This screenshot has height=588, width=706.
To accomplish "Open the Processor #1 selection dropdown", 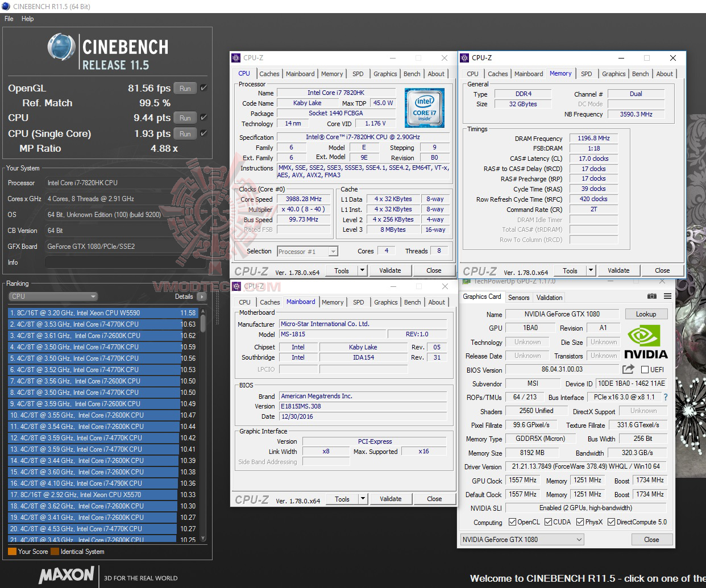I will pyautogui.click(x=308, y=251).
